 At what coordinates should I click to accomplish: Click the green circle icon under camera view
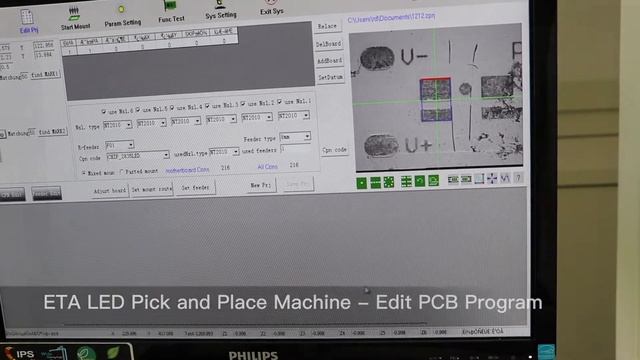click(419, 181)
